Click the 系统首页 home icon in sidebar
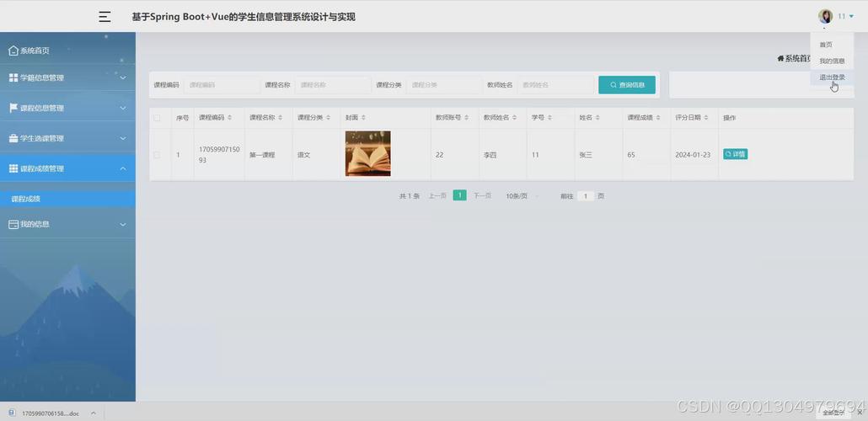This screenshot has width=868, height=421. pos(13,51)
